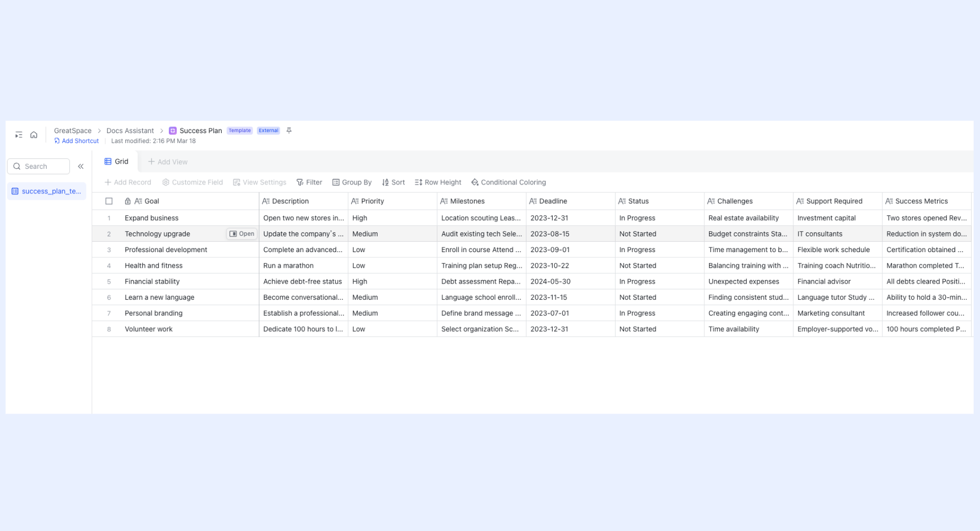
Task: Click the IT consultants support cell
Action: 838,234
